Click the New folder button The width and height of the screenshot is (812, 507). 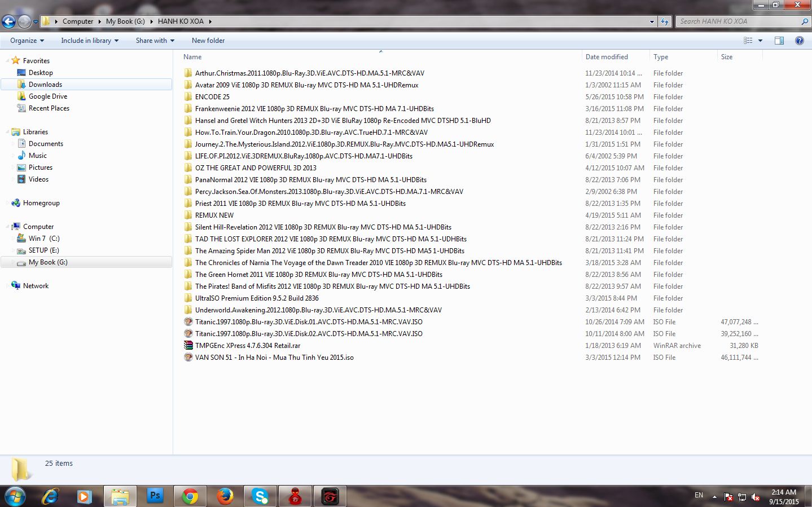click(x=208, y=41)
